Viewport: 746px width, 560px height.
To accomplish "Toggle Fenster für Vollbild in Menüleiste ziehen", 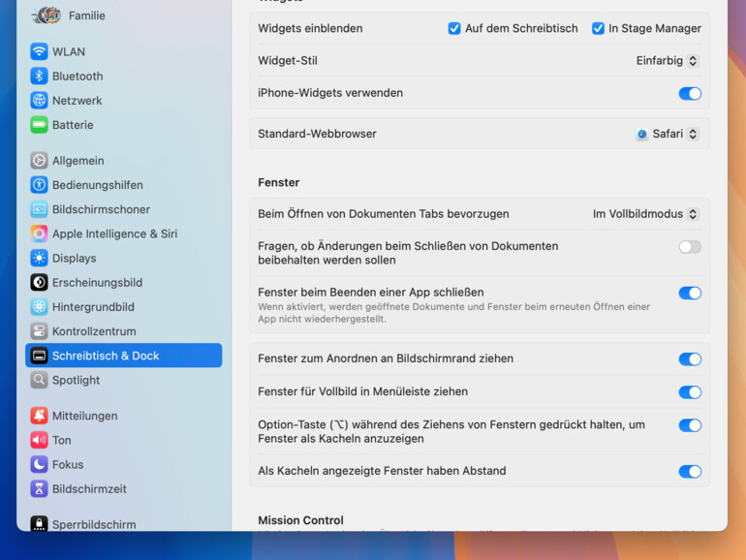I will click(x=690, y=392).
